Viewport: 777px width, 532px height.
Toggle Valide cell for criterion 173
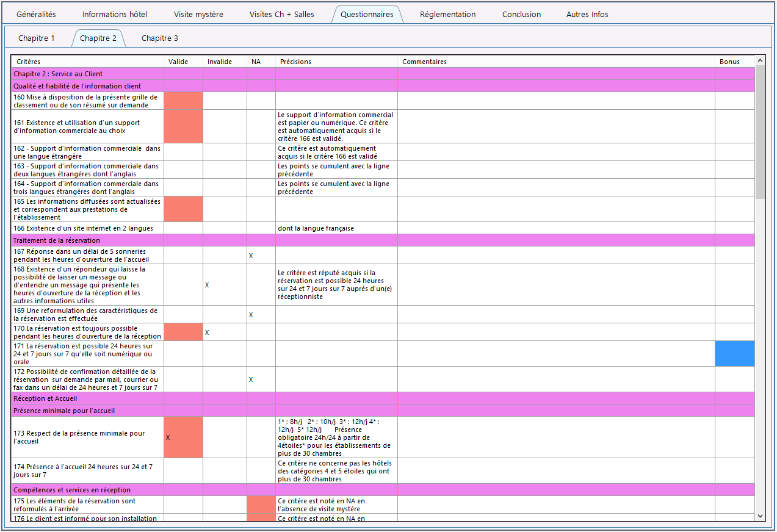[x=183, y=437]
